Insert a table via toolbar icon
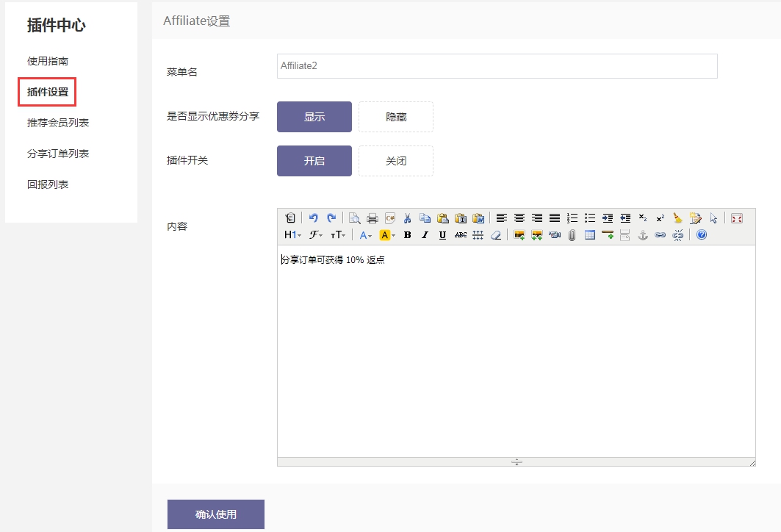This screenshot has width=781, height=532. point(589,235)
